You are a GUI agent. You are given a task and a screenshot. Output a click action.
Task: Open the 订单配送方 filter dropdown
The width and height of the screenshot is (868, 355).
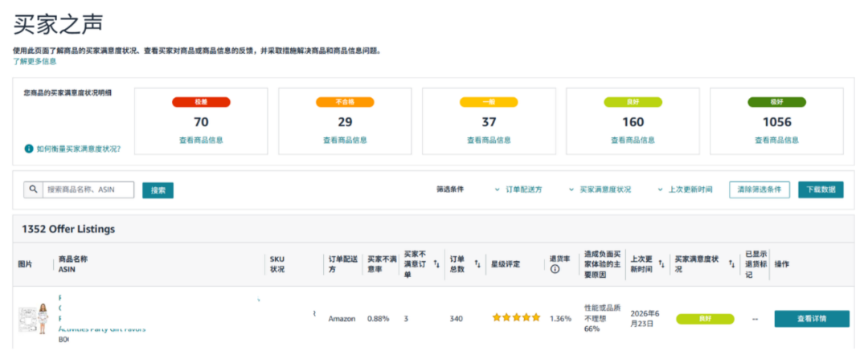pyautogui.click(x=518, y=190)
